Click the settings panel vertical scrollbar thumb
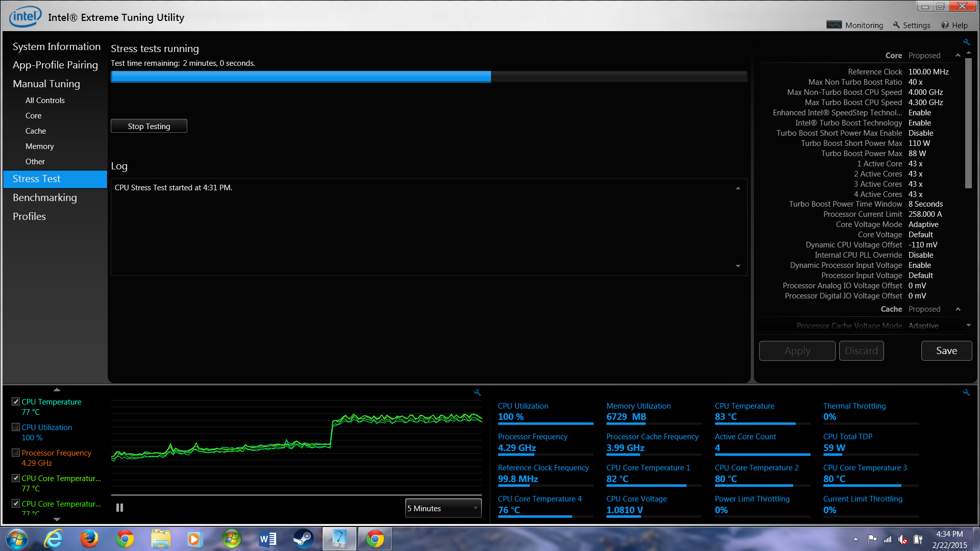 point(968,123)
